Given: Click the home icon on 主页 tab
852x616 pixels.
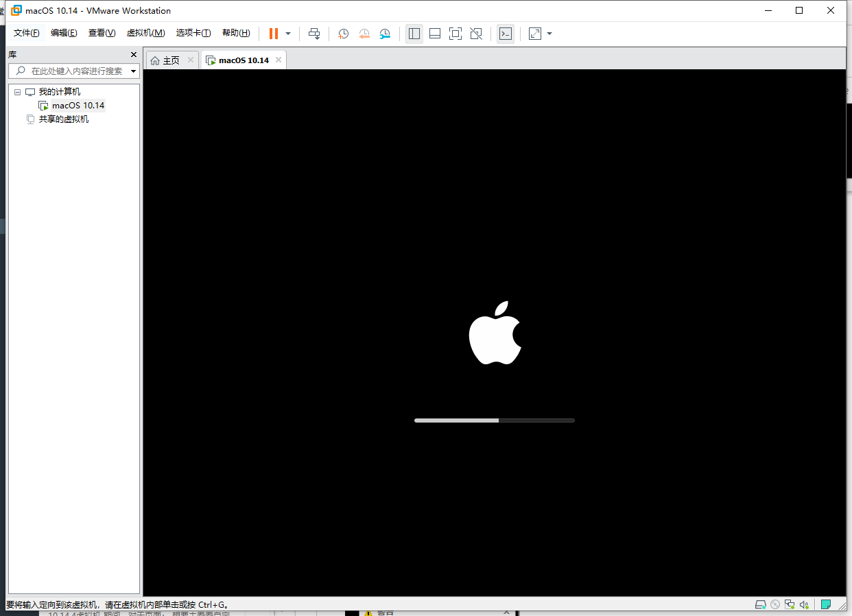Looking at the screenshot, I should (155, 60).
